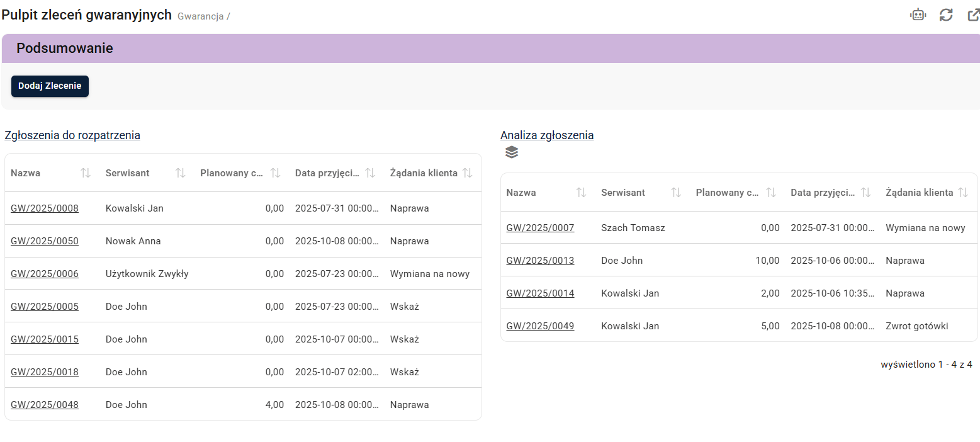
Task: Sort left table by Planowany column arrows
Action: (x=275, y=173)
